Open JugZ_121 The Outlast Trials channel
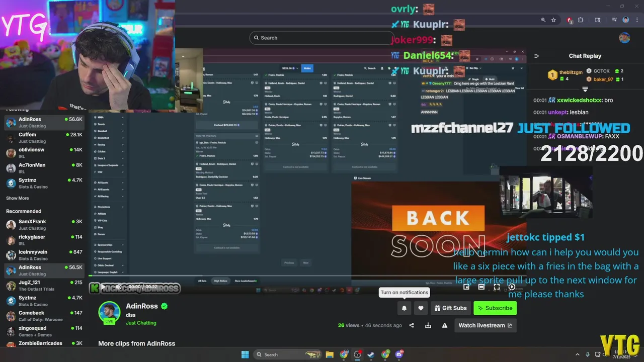The width and height of the screenshot is (644, 362). click(x=44, y=286)
